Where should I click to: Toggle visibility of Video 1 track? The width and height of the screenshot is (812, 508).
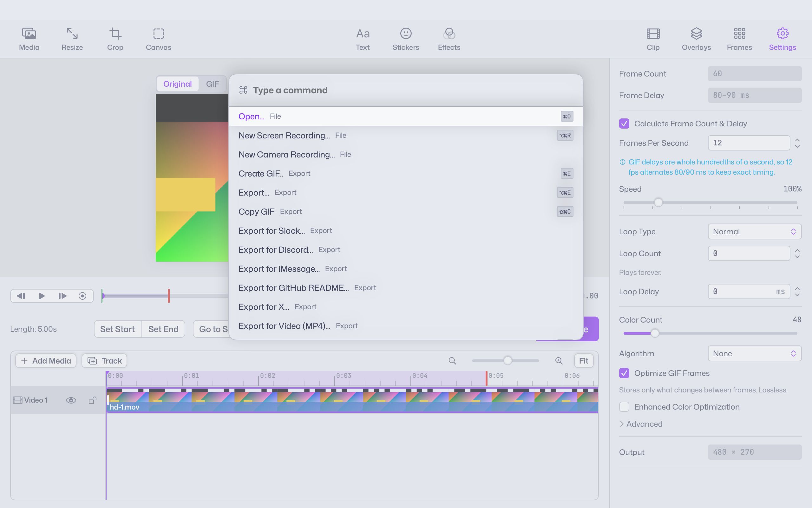[71, 400]
